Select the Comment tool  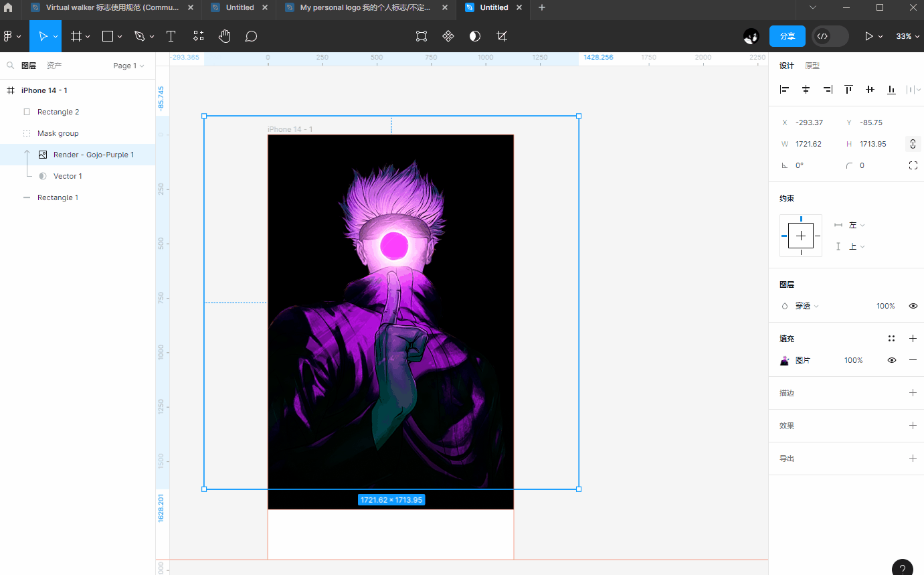point(251,36)
